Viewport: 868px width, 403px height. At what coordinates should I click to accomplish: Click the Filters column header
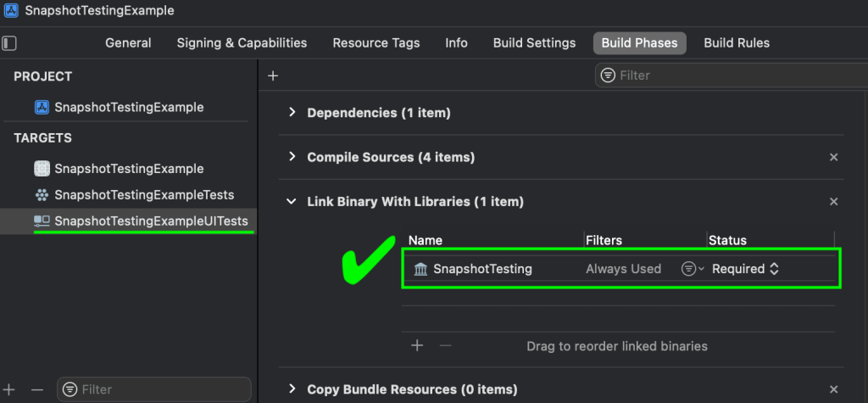(604, 240)
